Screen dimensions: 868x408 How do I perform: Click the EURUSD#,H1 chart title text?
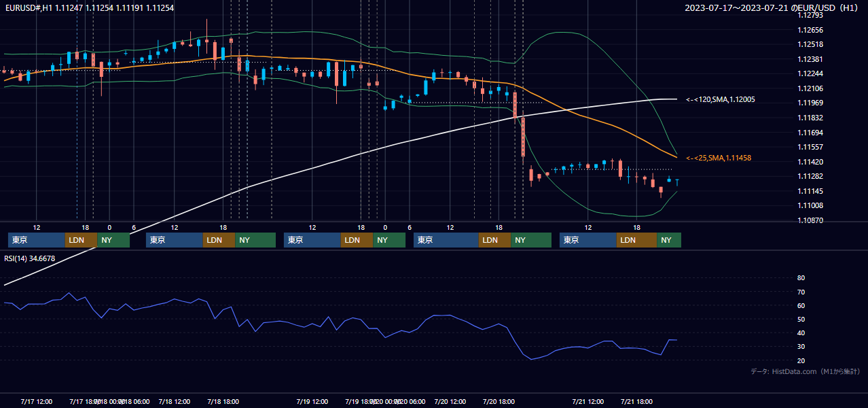click(89, 7)
